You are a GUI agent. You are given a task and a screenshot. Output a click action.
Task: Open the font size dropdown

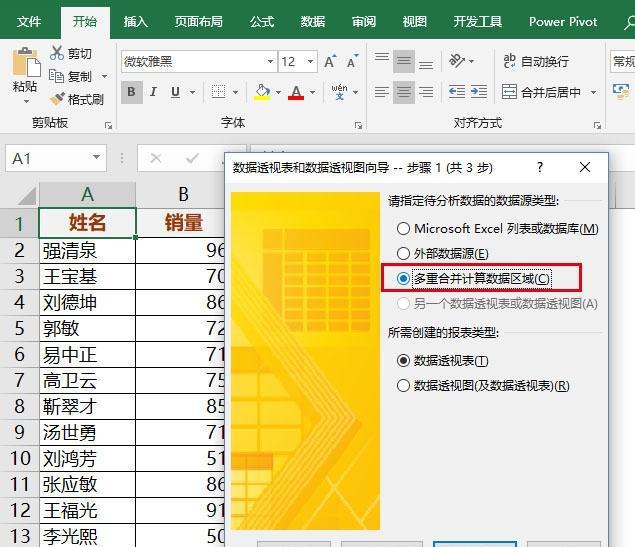(310, 62)
